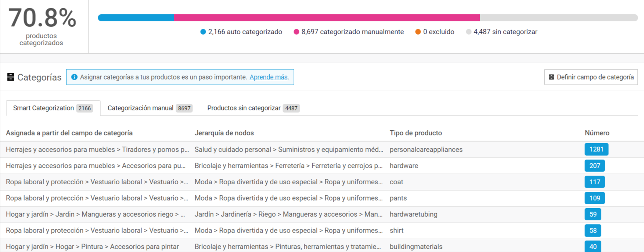Click the 207 count badge for hardware
Screen dimensions: 644x252
(594, 166)
